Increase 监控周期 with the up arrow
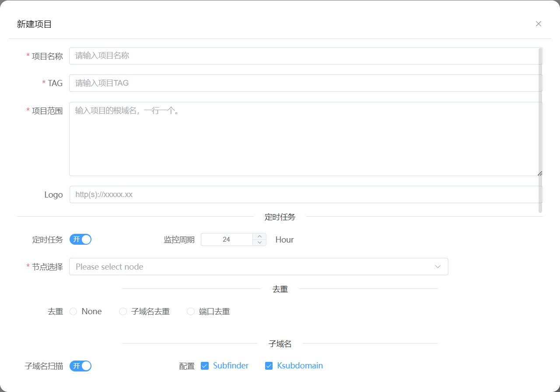Viewport: 560px width, 392px height. [259, 236]
